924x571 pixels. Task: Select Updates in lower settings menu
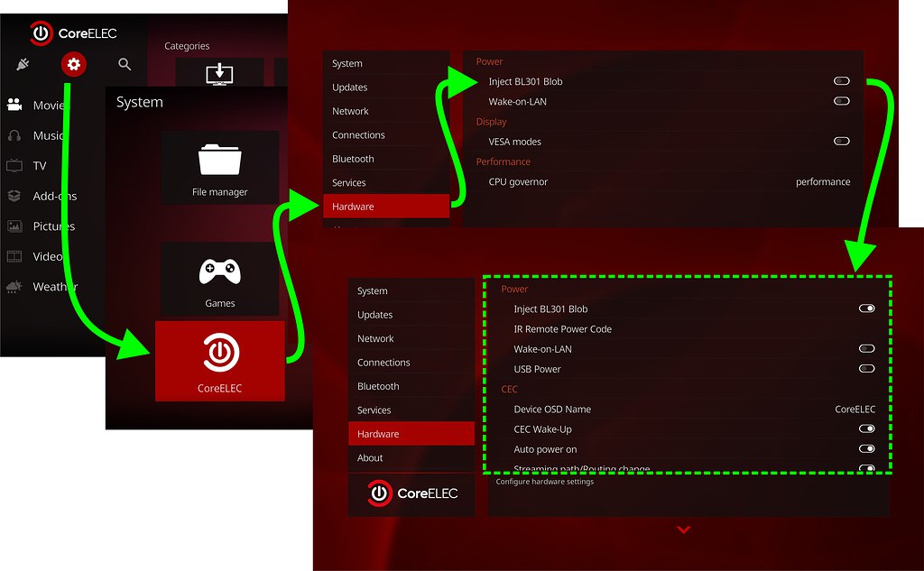click(x=411, y=315)
